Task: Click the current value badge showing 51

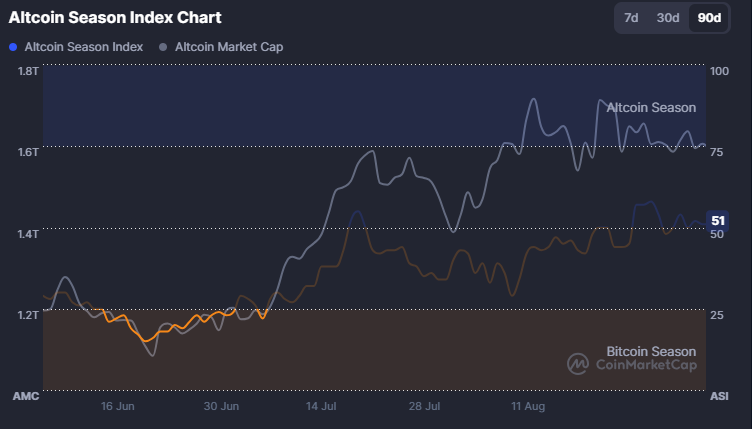Action: point(717,221)
